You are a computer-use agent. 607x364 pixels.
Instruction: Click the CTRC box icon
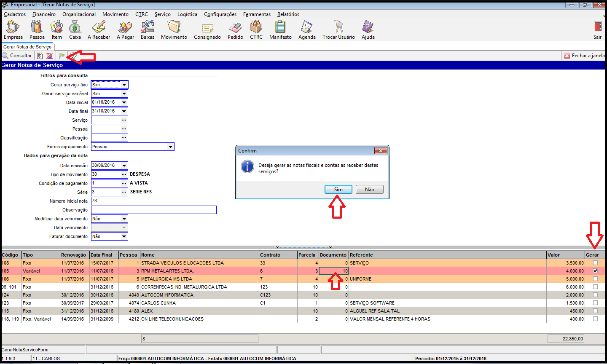[x=256, y=28]
